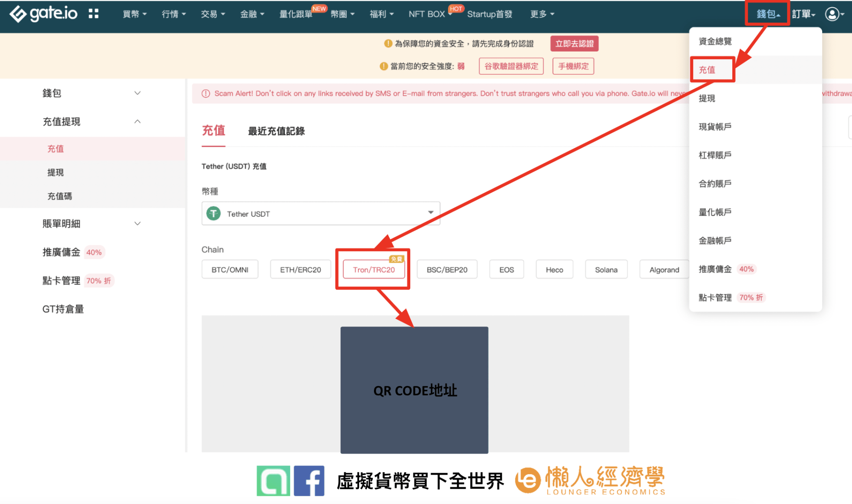The width and height of the screenshot is (852, 504).
Task: Select 現貨帳戶 in the wallet dropdown
Action: (x=756, y=126)
